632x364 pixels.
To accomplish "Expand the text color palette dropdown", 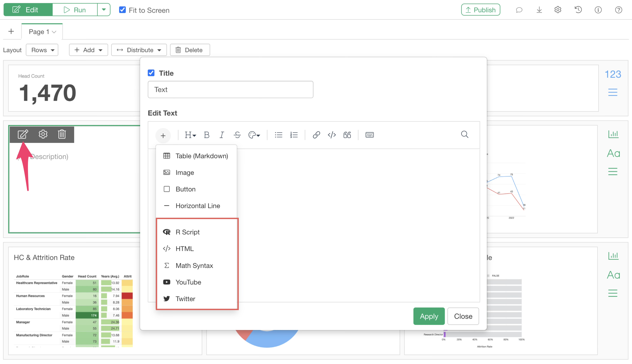I will coord(254,135).
